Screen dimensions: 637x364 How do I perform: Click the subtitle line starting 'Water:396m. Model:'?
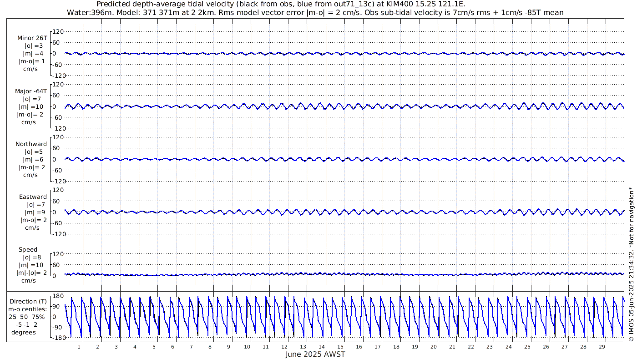point(315,13)
